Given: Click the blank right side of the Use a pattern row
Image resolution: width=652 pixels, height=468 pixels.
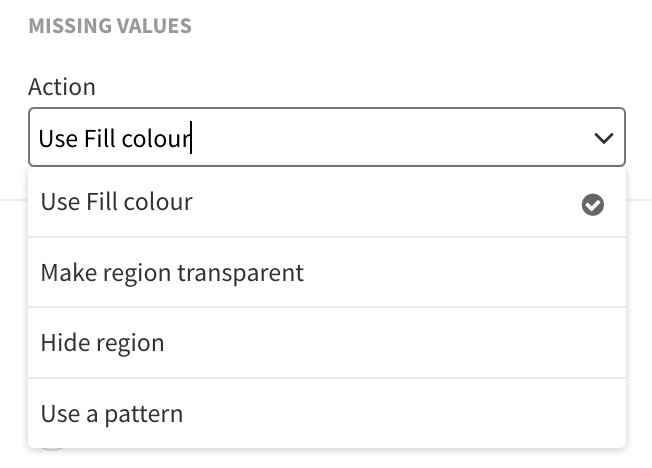Looking at the screenshot, I should 404,414.
